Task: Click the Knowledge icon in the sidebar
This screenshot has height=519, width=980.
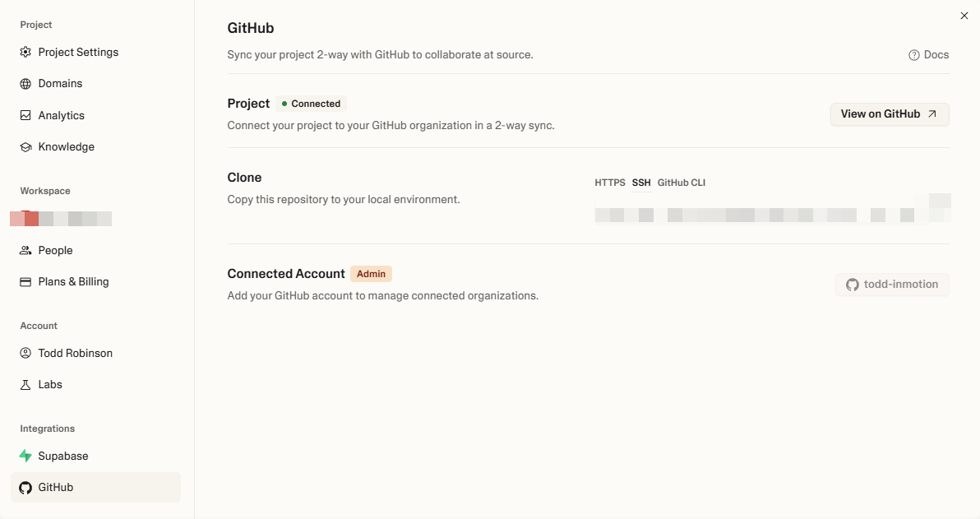Action: (x=25, y=146)
